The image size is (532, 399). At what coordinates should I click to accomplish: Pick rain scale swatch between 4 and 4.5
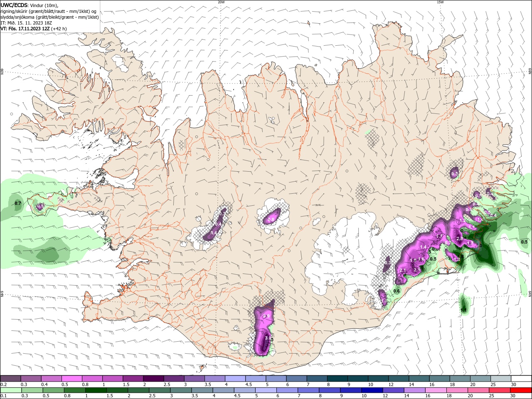pyautogui.click(x=223, y=390)
